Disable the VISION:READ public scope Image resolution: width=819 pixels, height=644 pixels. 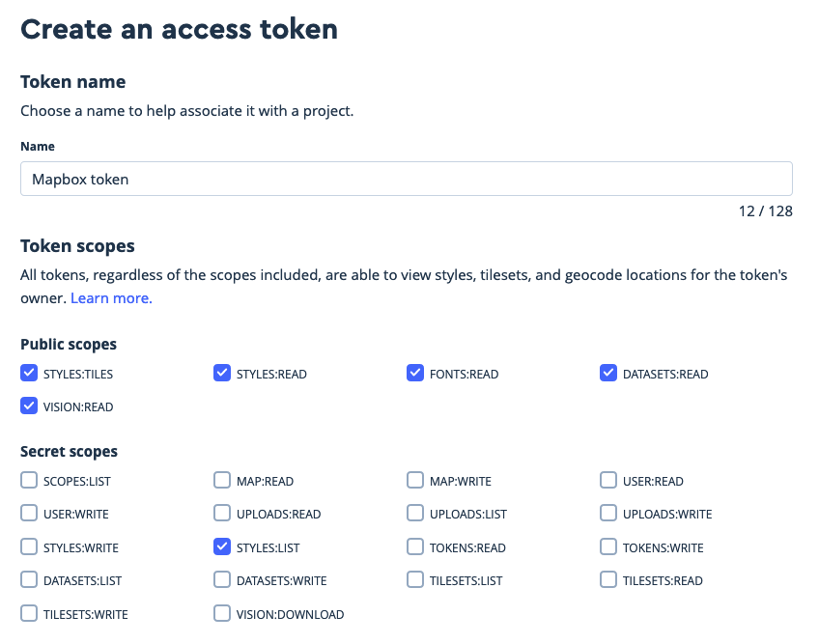tap(29, 406)
